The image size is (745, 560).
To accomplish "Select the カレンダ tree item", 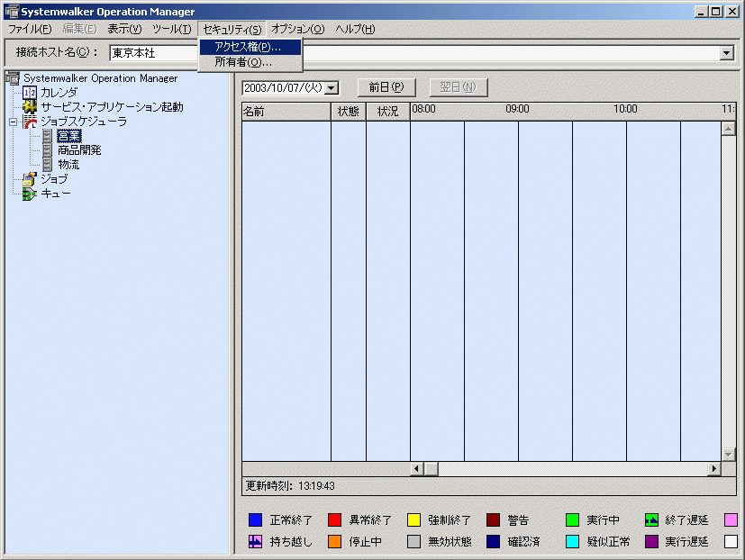I will coord(59,92).
